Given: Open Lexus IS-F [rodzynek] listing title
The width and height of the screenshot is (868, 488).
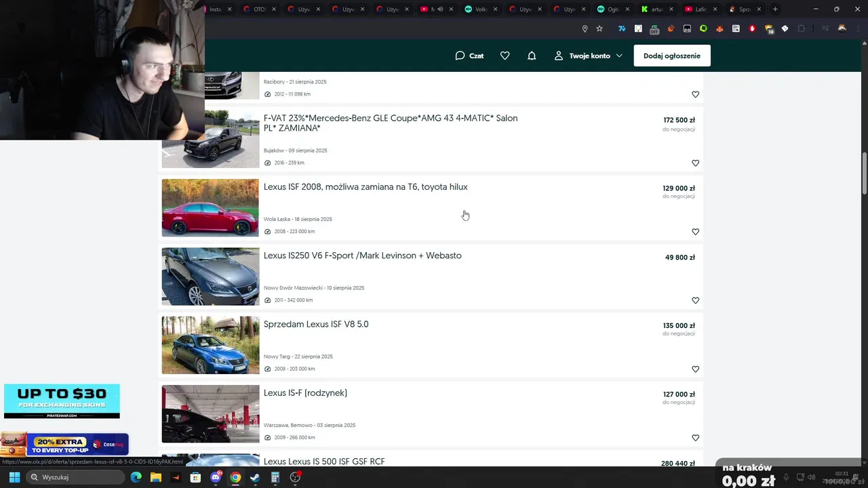Looking at the screenshot, I should coord(305,393).
